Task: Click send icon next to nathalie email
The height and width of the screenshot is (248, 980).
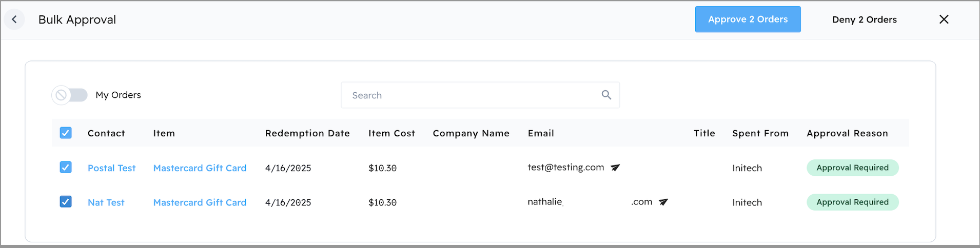Action: tap(663, 202)
